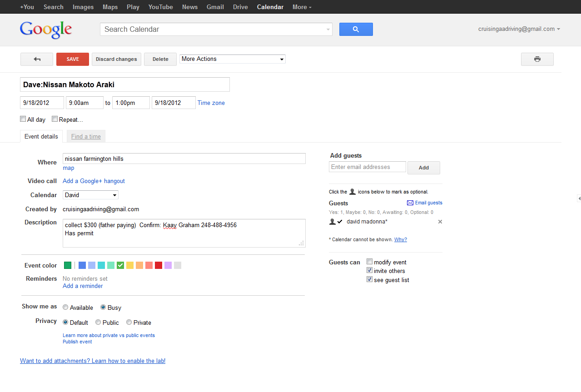Click the Google logo

click(x=46, y=30)
